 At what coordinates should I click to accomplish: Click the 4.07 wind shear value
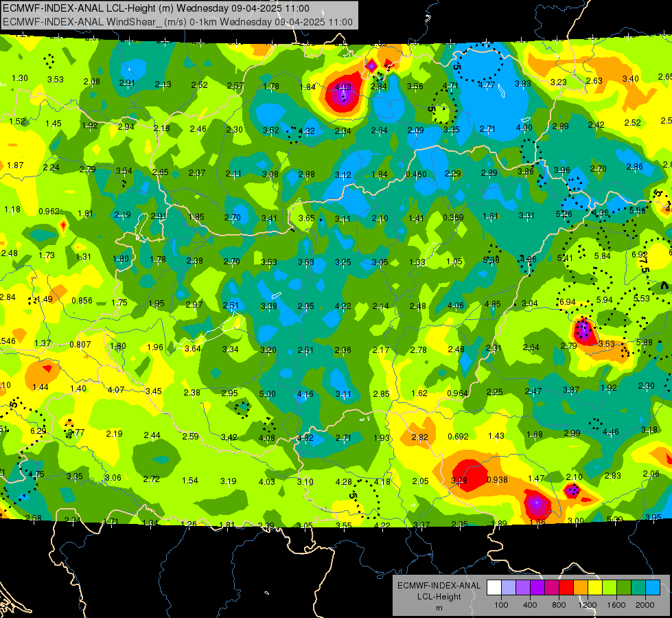116,390
